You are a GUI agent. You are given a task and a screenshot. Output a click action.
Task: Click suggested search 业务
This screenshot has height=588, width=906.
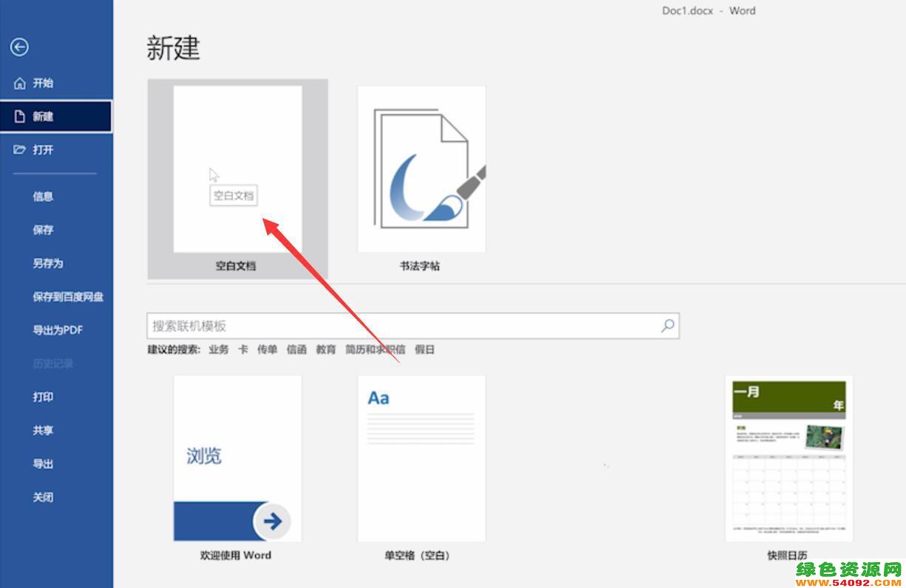[219, 349]
